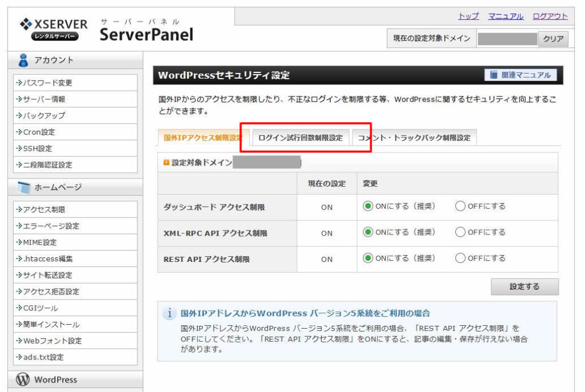Click the ON value in ダッシュボード row
The height and width of the screenshot is (392, 585).
(327, 207)
